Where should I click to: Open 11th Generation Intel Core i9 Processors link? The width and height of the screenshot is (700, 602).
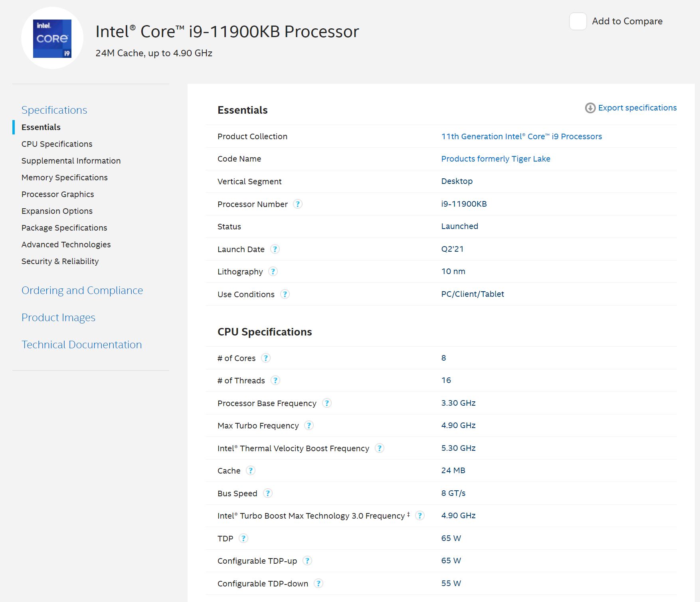tap(522, 136)
